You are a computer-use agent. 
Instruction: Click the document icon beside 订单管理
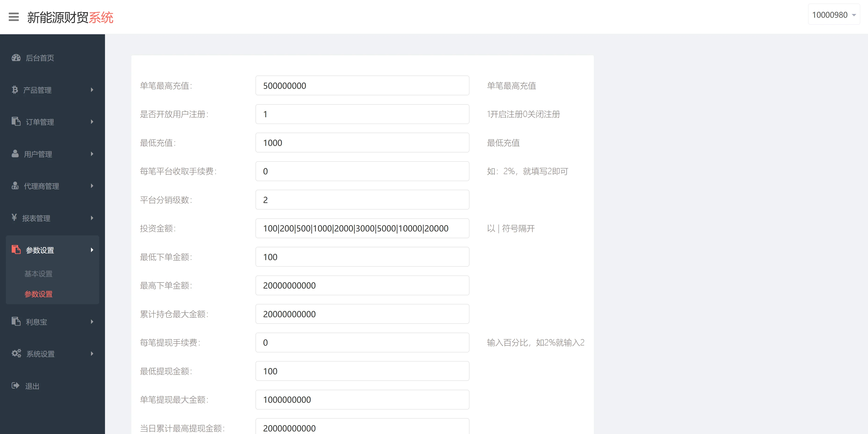(16, 121)
